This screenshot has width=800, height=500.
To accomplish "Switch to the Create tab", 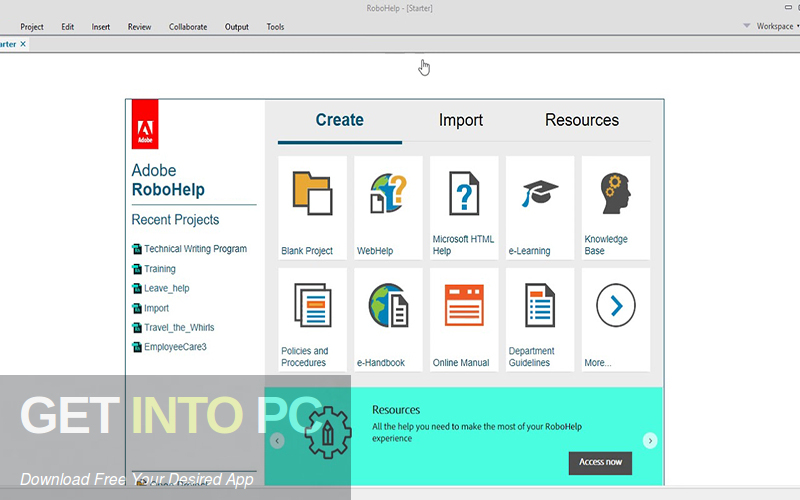I will point(340,120).
